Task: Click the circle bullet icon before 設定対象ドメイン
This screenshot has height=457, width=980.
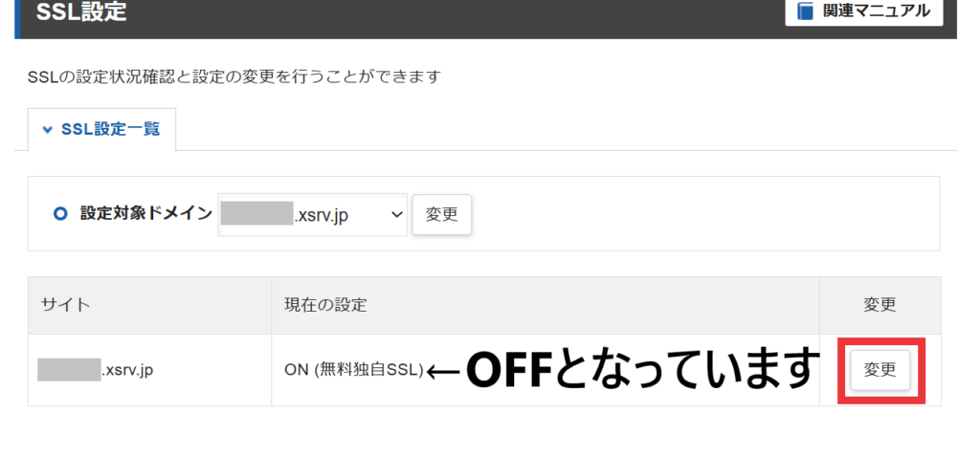Action: [x=60, y=214]
